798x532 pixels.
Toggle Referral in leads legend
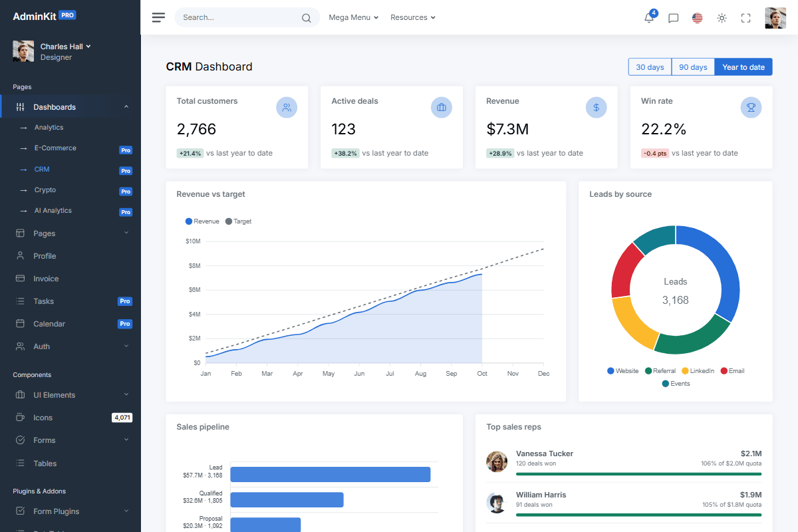[660, 371]
